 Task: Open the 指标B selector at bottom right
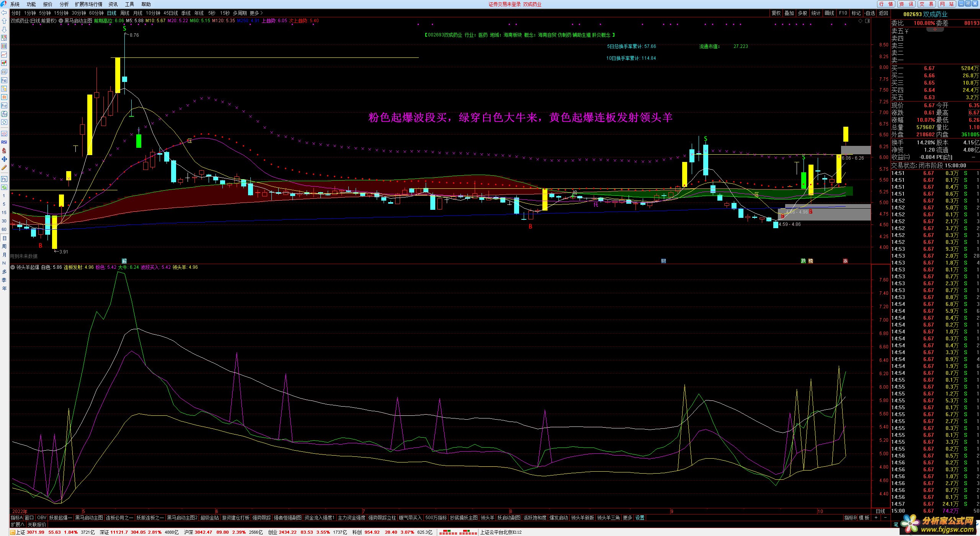[x=850, y=518]
